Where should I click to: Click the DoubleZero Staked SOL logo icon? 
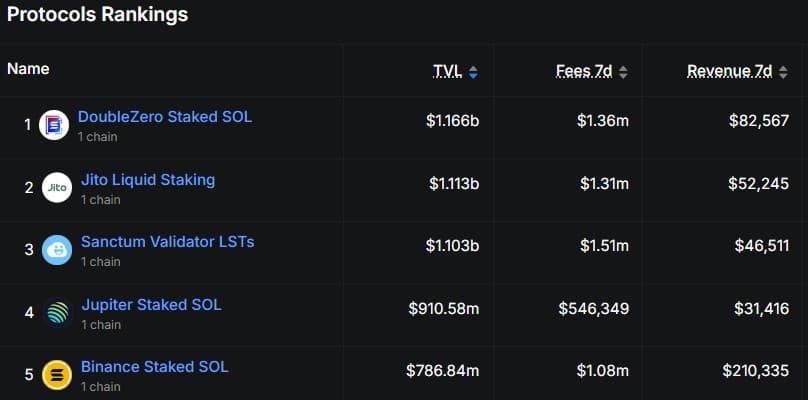pyautogui.click(x=53, y=125)
